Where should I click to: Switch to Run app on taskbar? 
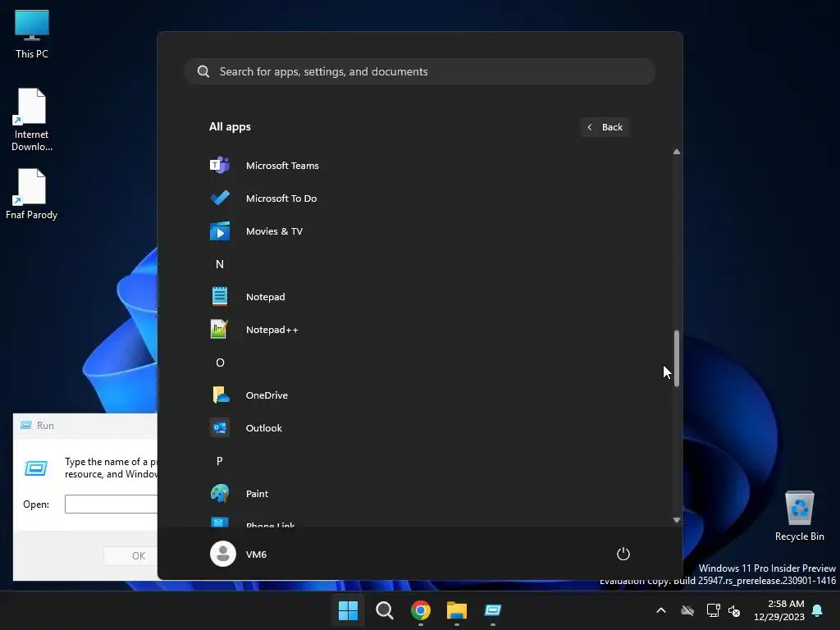(x=493, y=610)
